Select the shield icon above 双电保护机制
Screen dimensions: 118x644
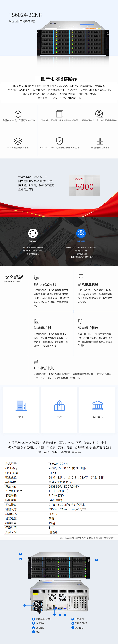tap(80, 321)
